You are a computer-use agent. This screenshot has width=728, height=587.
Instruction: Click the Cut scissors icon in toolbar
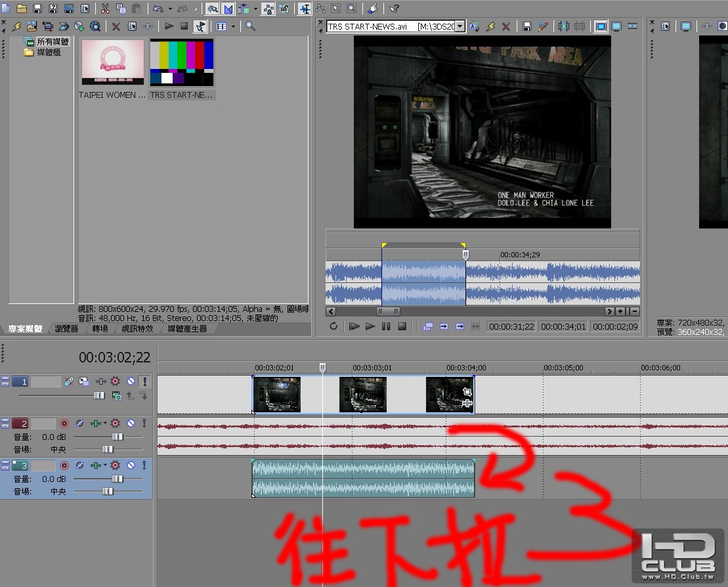point(105,9)
